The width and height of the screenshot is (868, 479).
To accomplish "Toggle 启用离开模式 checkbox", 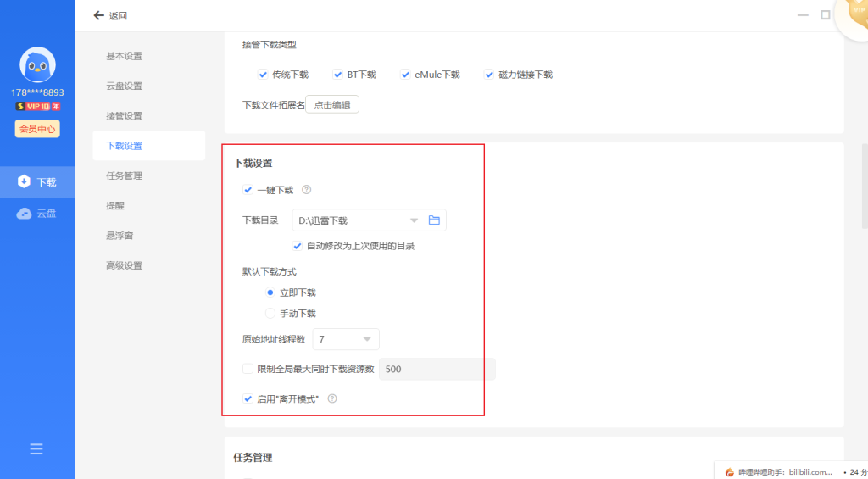I will click(248, 398).
